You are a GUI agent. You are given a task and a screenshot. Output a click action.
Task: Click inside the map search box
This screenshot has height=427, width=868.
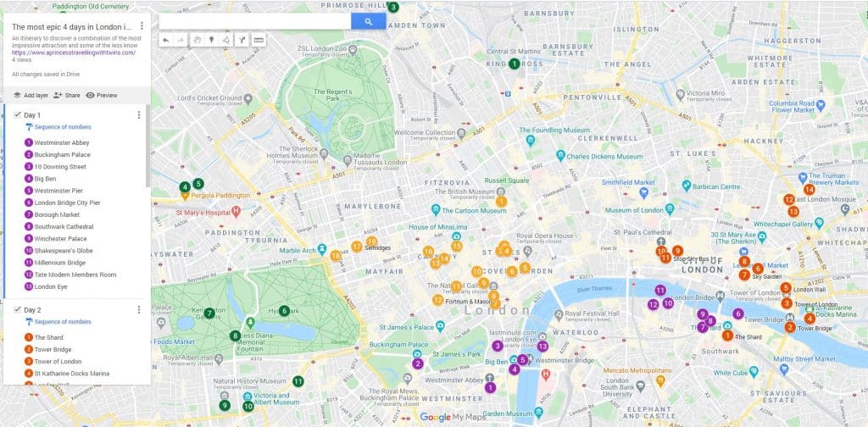click(255, 21)
